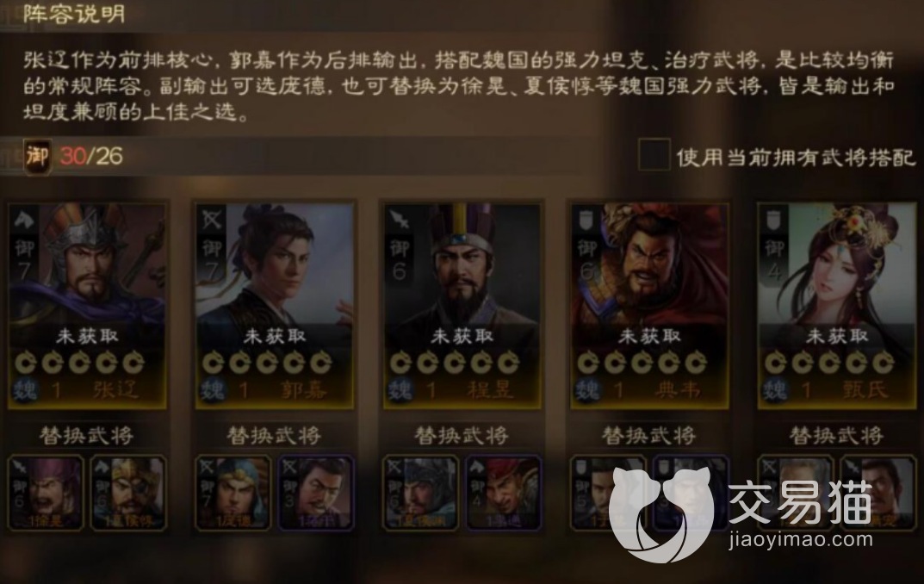This screenshot has width=924, height=584.
Task: Select the 张辽 general card
Action: tap(88, 305)
